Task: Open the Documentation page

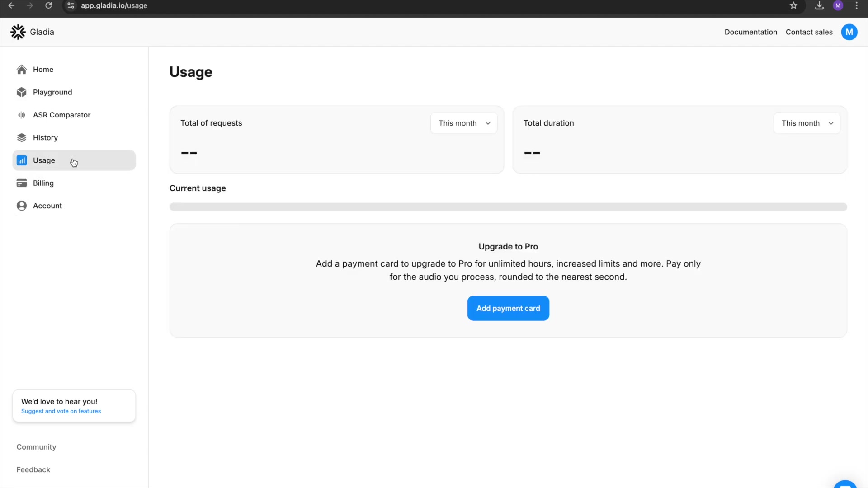Action: (750, 32)
